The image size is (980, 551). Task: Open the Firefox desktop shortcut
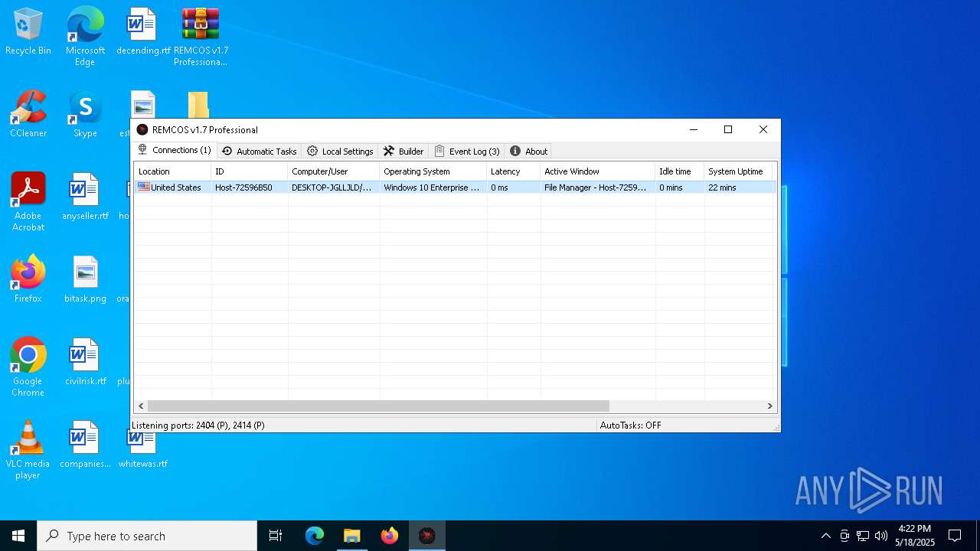click(28, 280)
